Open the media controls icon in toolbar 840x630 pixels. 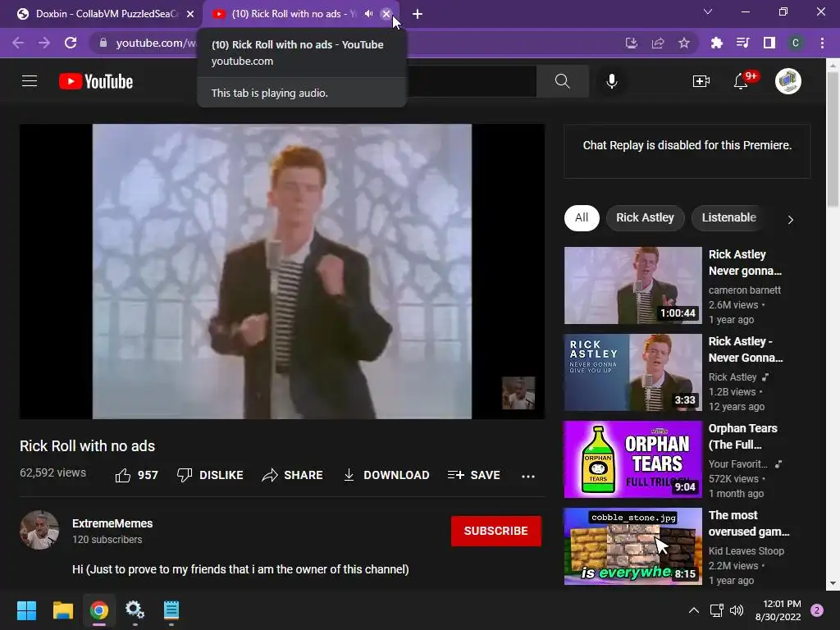pos(742,43)
